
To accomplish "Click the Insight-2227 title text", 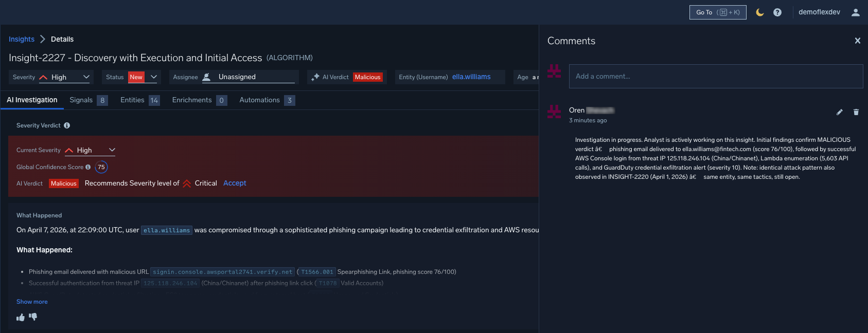I will (x=135, y=58).
